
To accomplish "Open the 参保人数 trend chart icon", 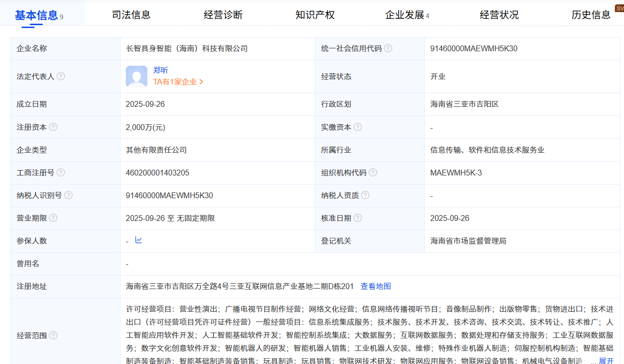I will pos(139,240).
